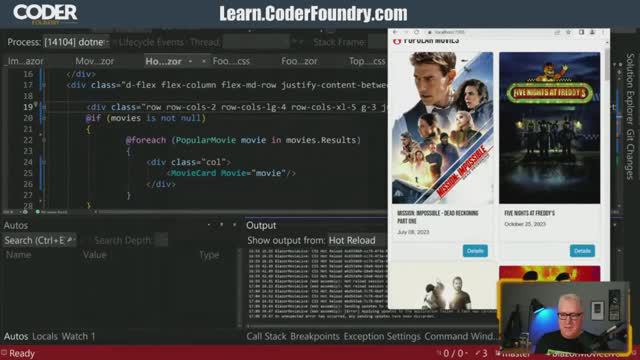Open the Process dropdown
Screen dimensions: 640x360
pos(76,42)
